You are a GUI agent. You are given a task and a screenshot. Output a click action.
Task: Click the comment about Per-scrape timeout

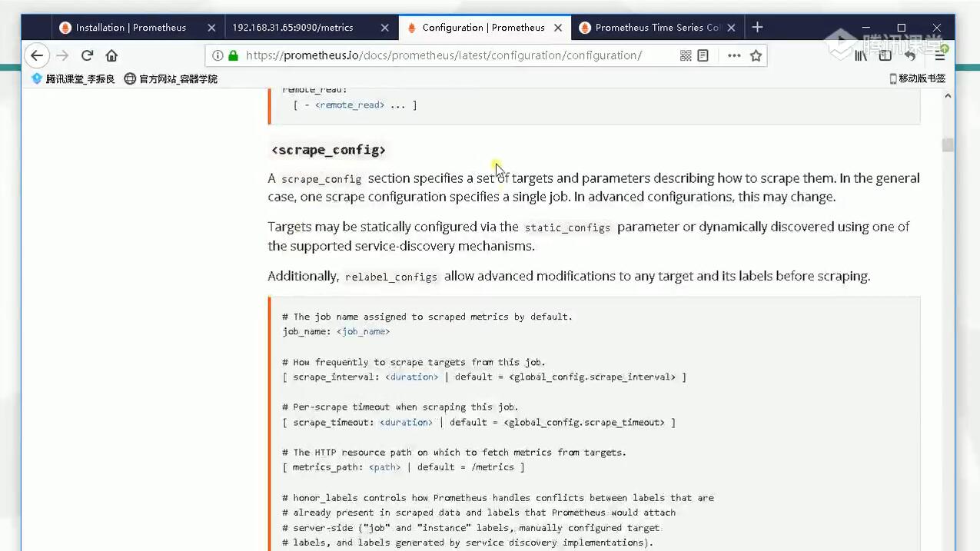(400, 407)
